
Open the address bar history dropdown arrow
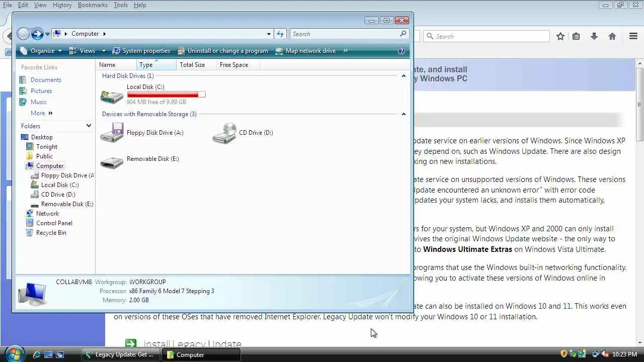pyautogui.click(x=269, y=34)
